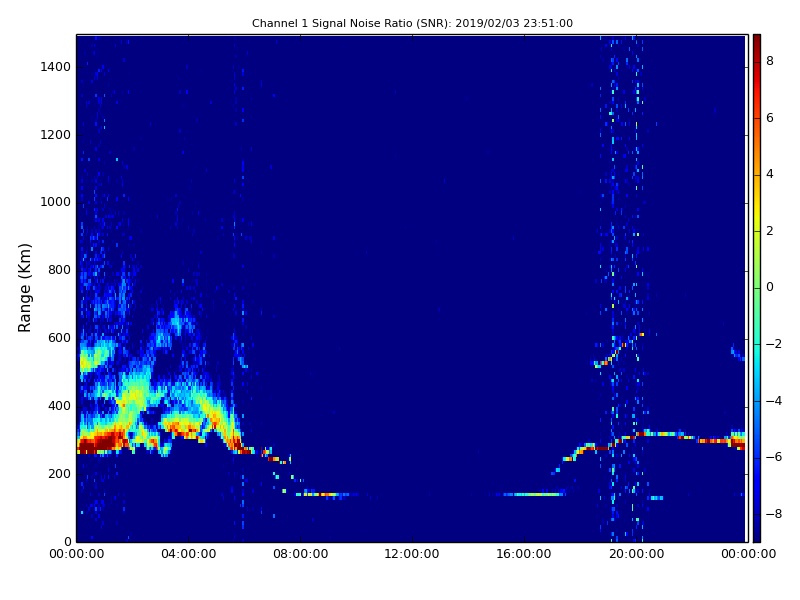Click the flat echo trace at 150 km near 16:30
Viewport: 800px width, 600px height.
coord(533,494)
